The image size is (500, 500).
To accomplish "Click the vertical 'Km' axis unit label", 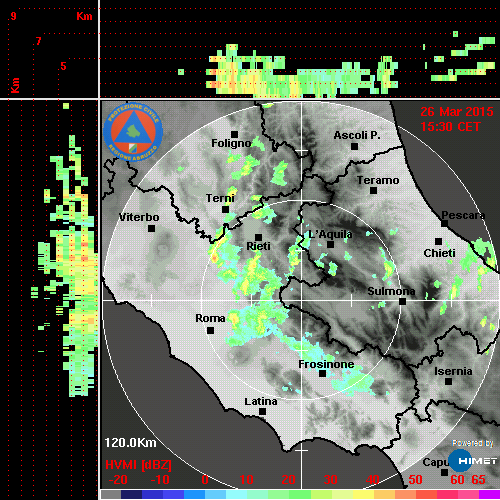I will (x=15, y=85).
